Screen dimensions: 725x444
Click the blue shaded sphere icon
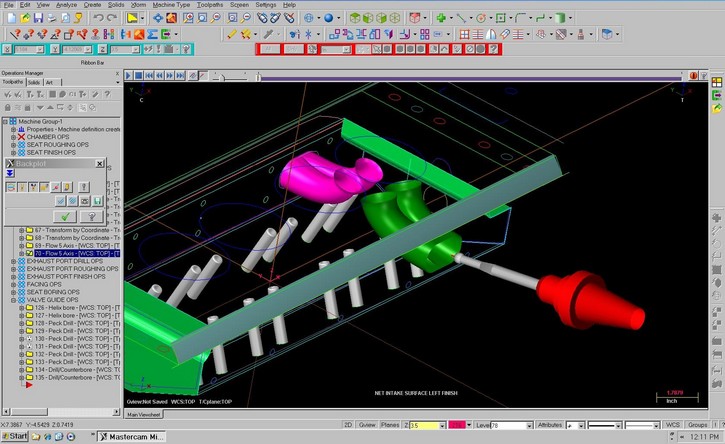[328, 18]
